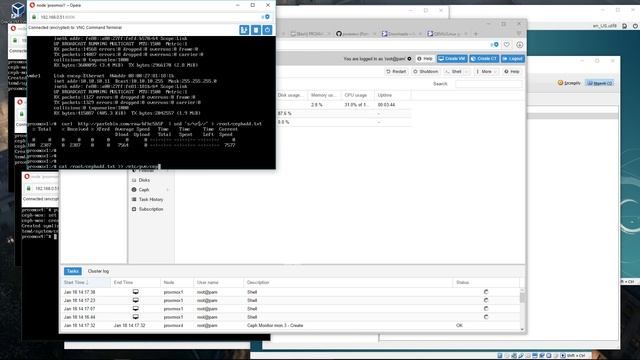Viewport: 640px width, 360px height.
Task: Click running monitor icon for 14:17:38 task
Action: (x=136, y=292)
